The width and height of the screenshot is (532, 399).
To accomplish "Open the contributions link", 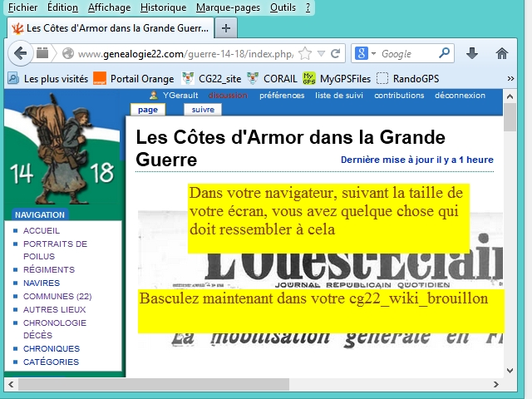I will pyautogui.click(x=399, y=96).
